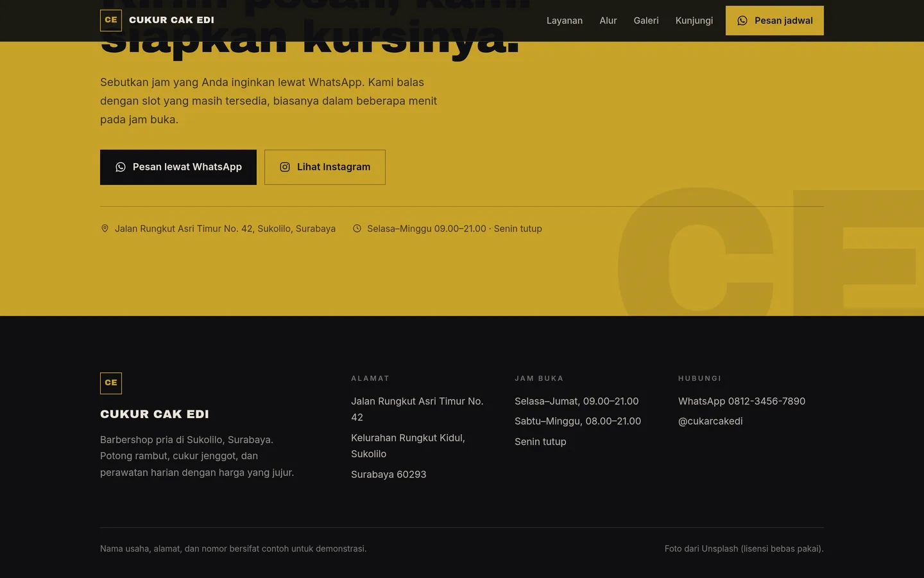Screen dimensions: 924x578
Task: Click clock icon before Selasa–Minggu hours
Action: [x=357, y=229]
